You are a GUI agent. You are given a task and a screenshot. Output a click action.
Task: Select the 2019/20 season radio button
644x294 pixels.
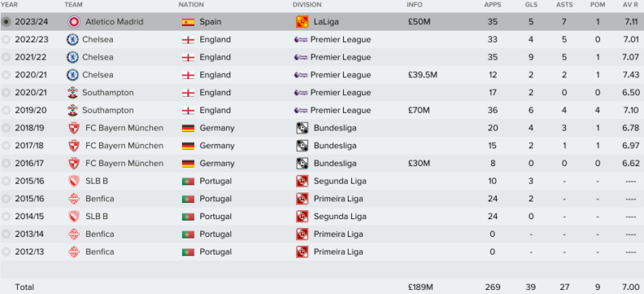pyautogui.click(x=6, y=110)
